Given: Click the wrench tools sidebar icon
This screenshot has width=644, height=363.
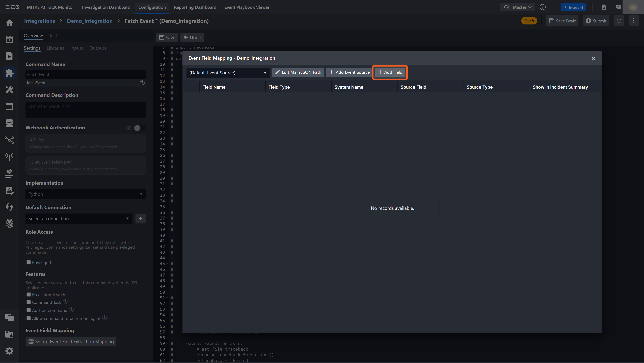Looking at the screenshot, I should 9,89.
